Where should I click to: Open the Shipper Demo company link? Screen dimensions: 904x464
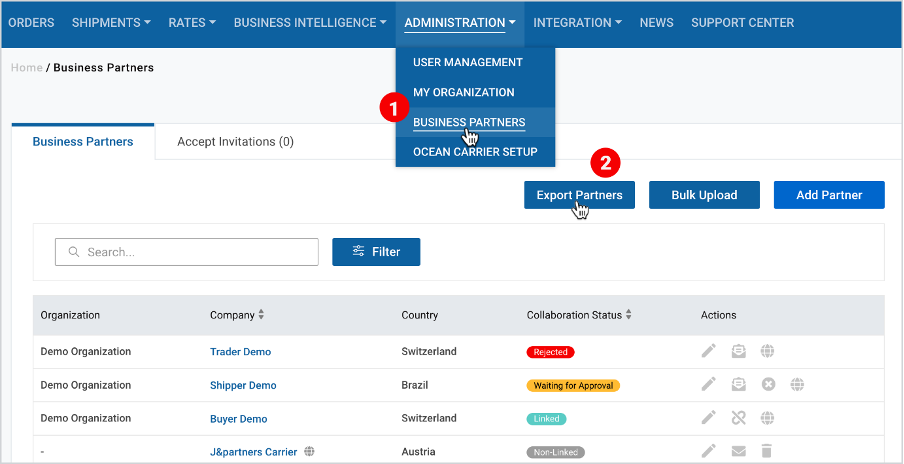click(243, 385)
